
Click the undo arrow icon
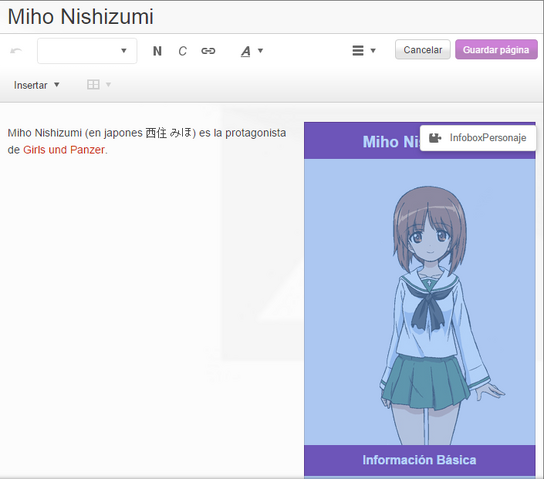click(16, 51)
